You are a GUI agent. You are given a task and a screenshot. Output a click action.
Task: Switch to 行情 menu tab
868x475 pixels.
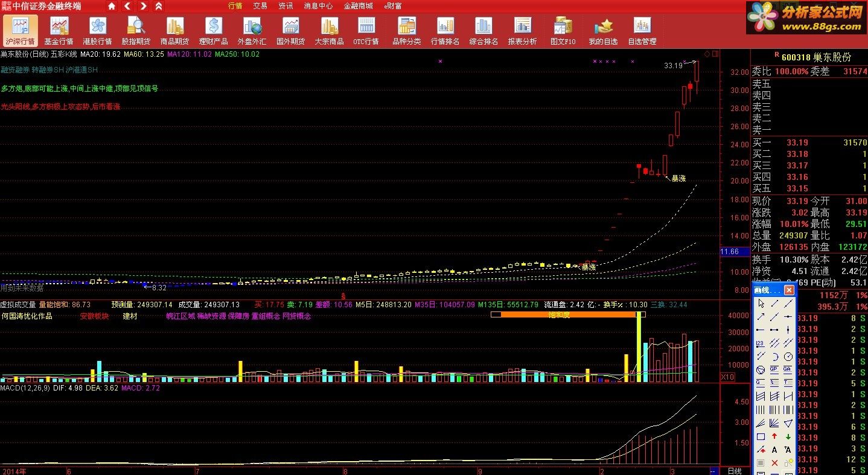235,6
